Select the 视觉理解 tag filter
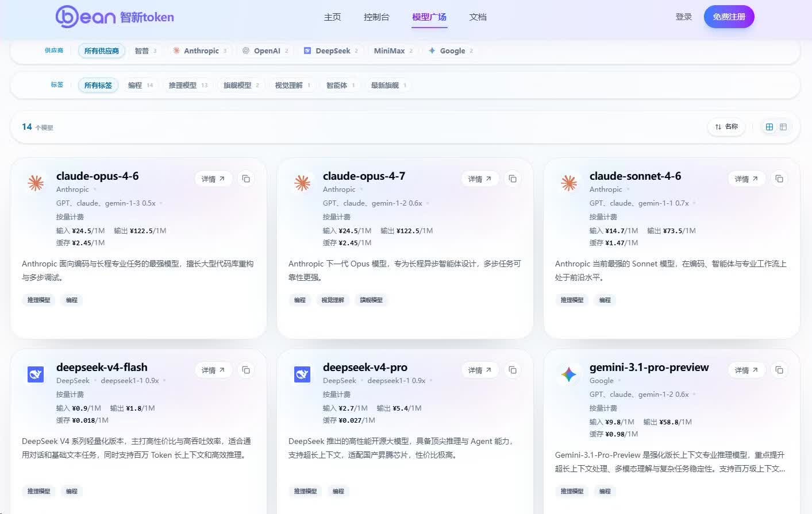 click(x=293, y=85)
